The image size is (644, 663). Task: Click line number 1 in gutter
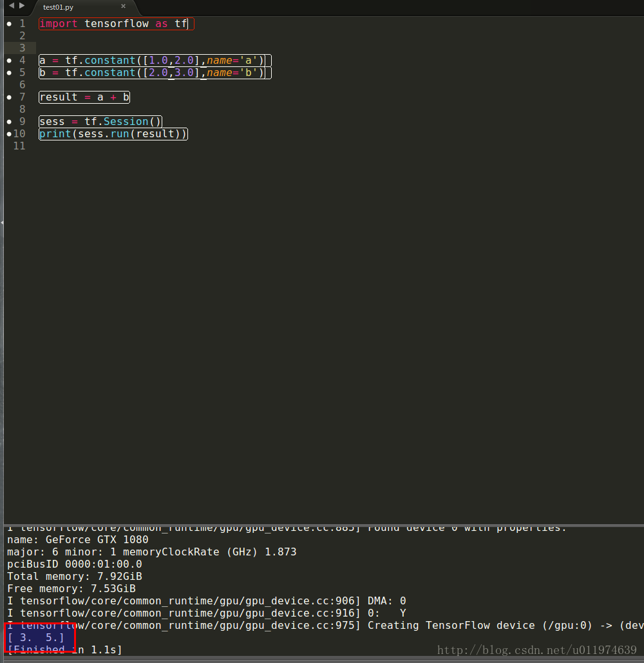23,24
